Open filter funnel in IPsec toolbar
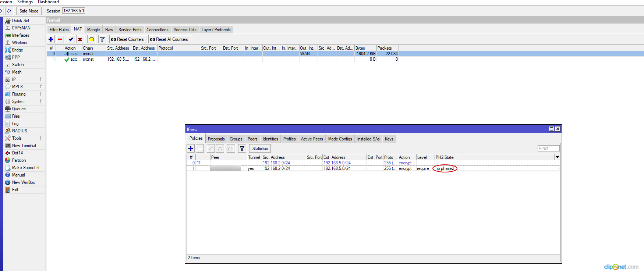Screen dimensions: 644x271 (x=242, y=149)
